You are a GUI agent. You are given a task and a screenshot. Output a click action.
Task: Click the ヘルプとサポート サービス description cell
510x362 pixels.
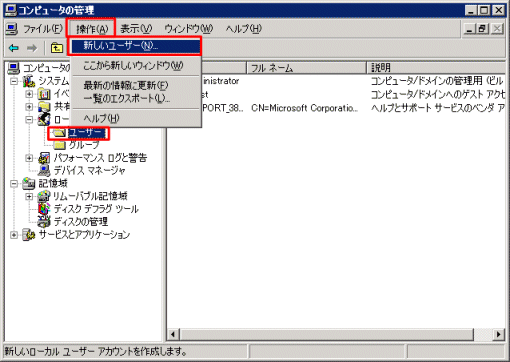[437, 108]
